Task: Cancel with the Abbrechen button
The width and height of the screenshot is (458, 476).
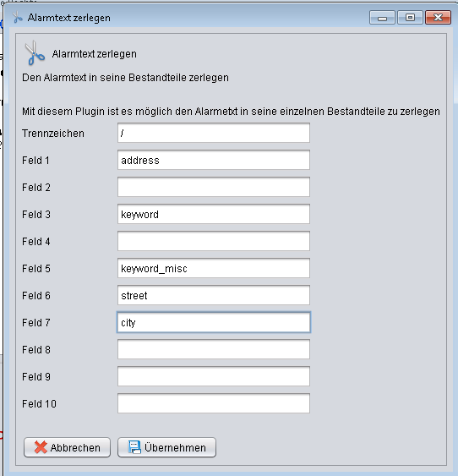Action: [67, 447]
